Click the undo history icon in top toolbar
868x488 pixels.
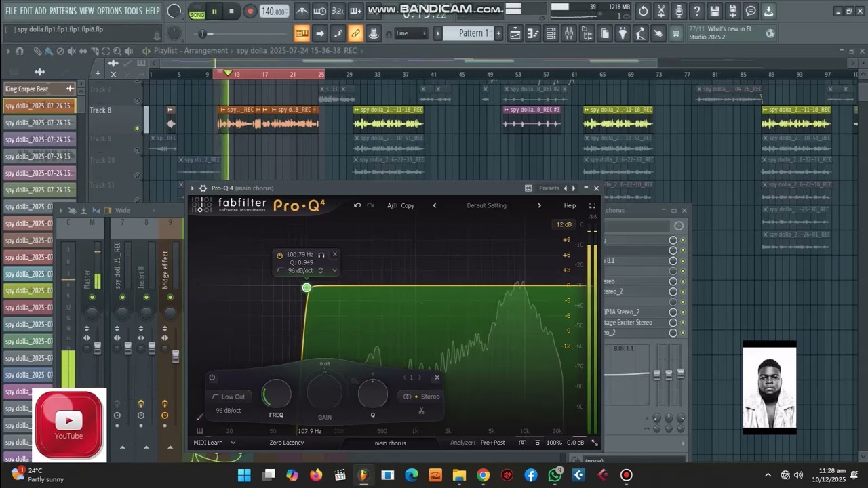[x=644, y=12]
